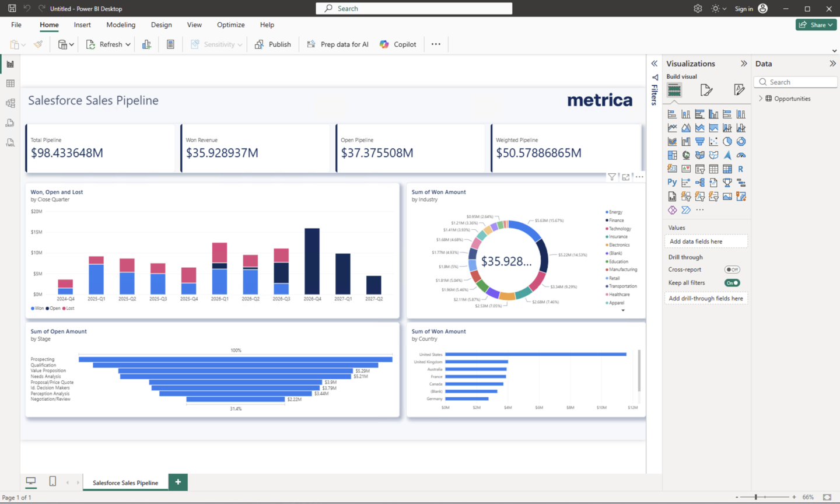Screen dimensions: 840x504
Task: Choose the slicer visualization icon
Action: click(x=699, y=169)
